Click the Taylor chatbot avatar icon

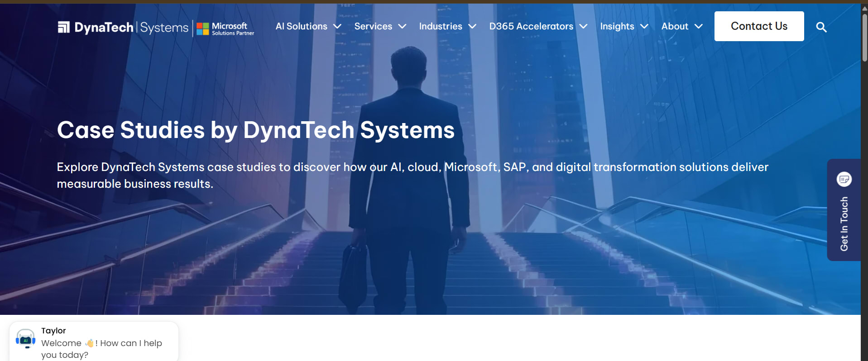(x=25, y=339)
